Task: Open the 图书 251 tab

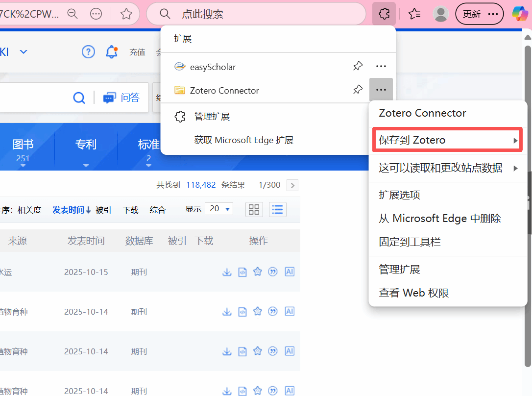Action: point(23,149)
